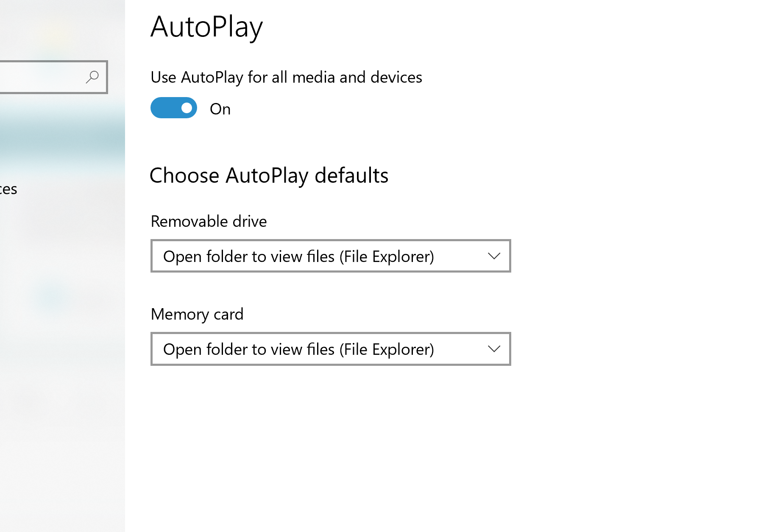The height and width of the screenshot is (532, 780).
Task: Click the white knob of AutoPlay switch
Action: click(x=187, y=108)
